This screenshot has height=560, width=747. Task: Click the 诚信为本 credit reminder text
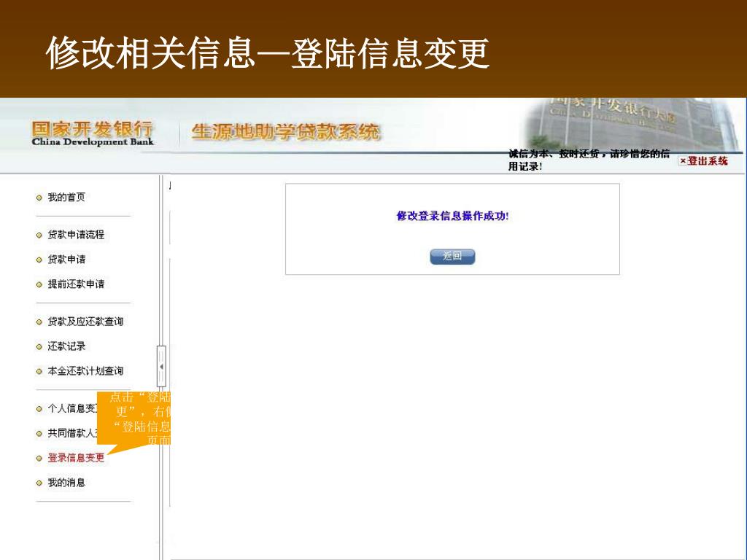click(x=589, y=160)
